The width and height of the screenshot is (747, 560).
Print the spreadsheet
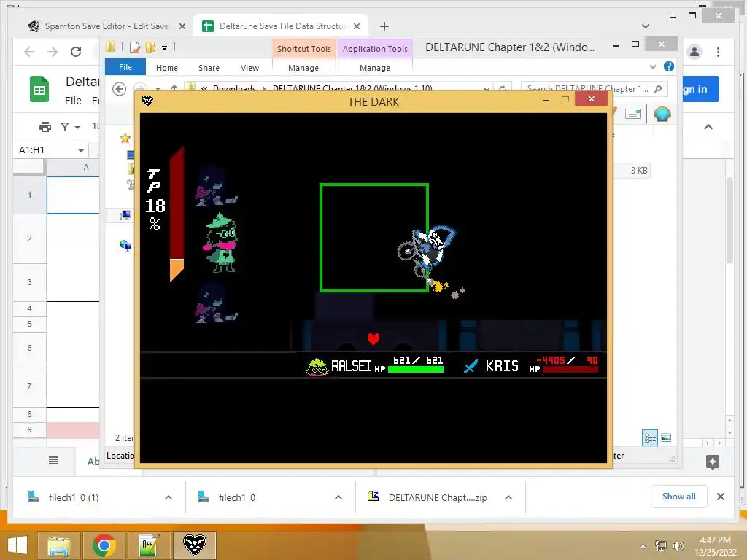[x=45, y=127]
